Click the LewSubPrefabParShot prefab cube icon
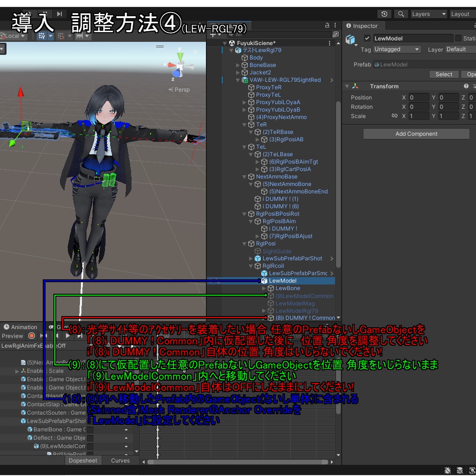This screenshot has width=476, height=476. click(258, 258)
